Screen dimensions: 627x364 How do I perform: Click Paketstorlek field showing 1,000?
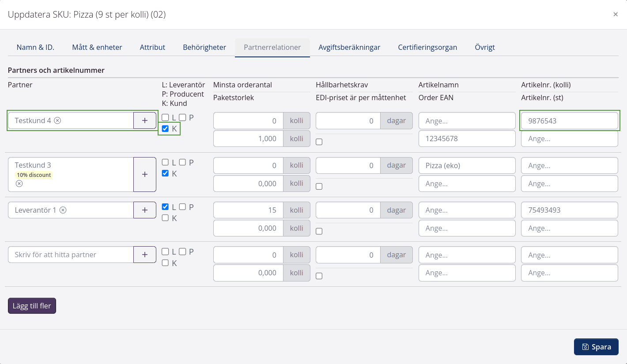tap(248, 139)
